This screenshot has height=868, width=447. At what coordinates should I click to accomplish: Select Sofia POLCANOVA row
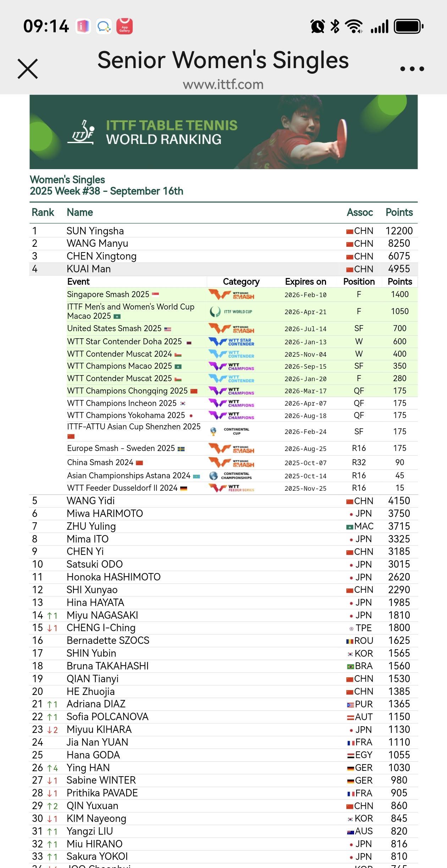(x=223, y=717)
